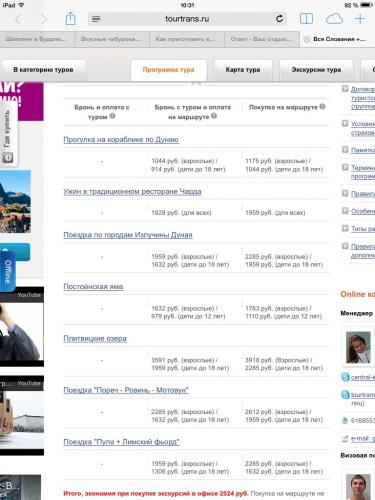Open the 'Постойнская яма' excursion link
Screen dimensions: 375x500
tap(93, 287)
